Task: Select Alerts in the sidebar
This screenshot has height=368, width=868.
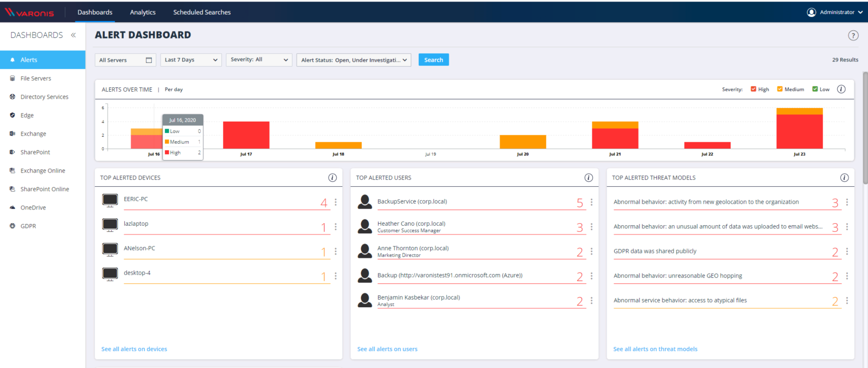Action: 42,60
